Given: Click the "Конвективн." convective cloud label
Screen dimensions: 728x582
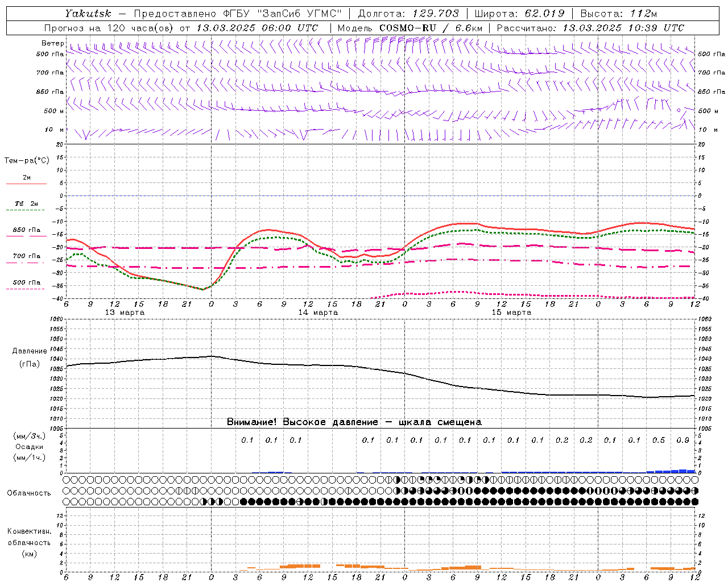Looking at the screenshot, I should tap(29, 531).
